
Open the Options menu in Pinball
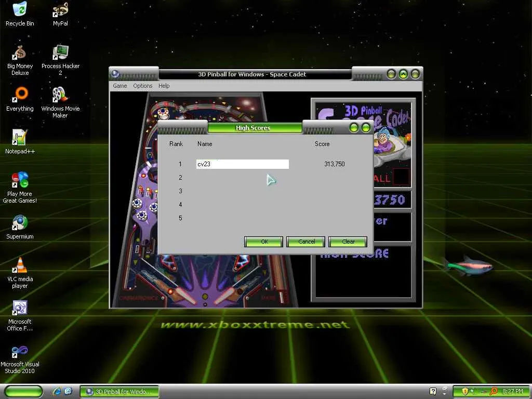pos(142,86)
